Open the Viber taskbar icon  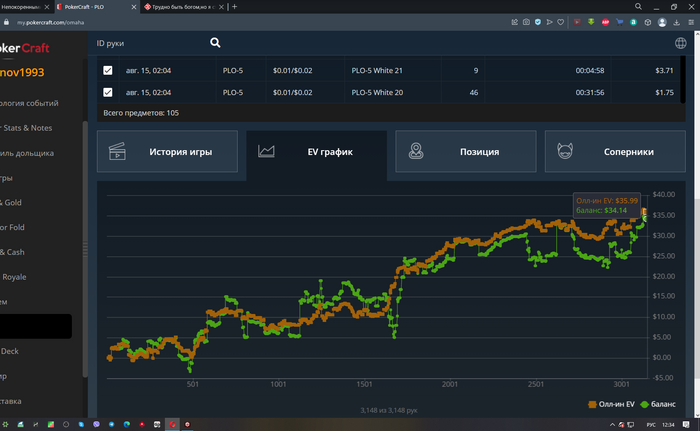(96, 424)
